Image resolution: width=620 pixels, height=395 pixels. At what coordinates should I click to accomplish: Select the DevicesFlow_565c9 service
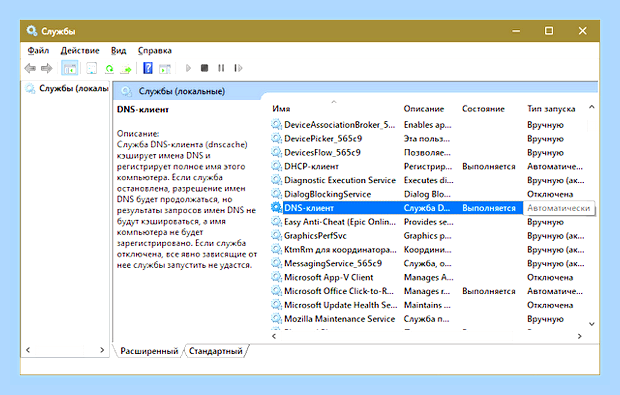point(322,152)
